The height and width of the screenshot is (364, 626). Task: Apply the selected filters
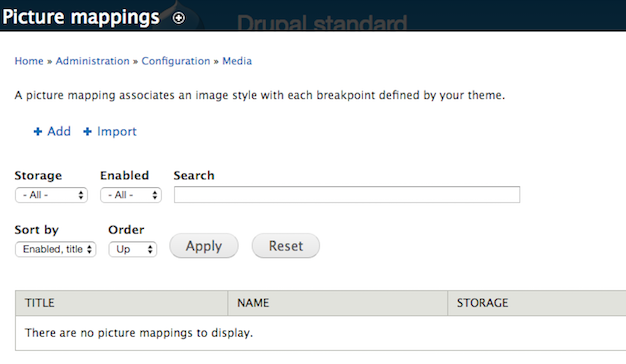(x=204, y=246)
